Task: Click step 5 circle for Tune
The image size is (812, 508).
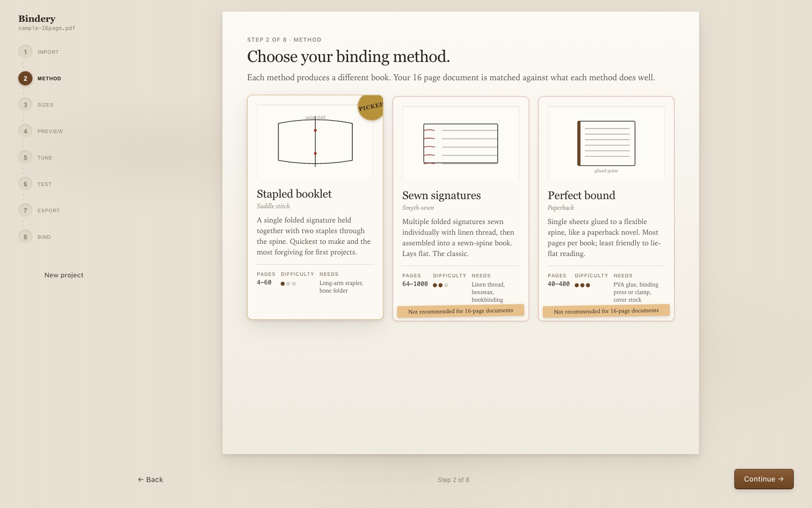Action: point(25,157)
